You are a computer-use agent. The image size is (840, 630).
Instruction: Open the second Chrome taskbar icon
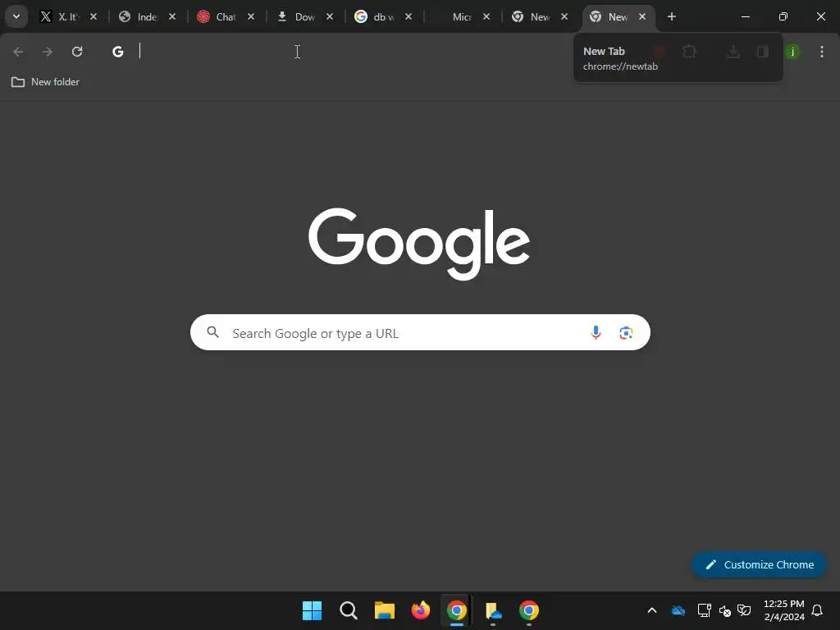point(529,610)
